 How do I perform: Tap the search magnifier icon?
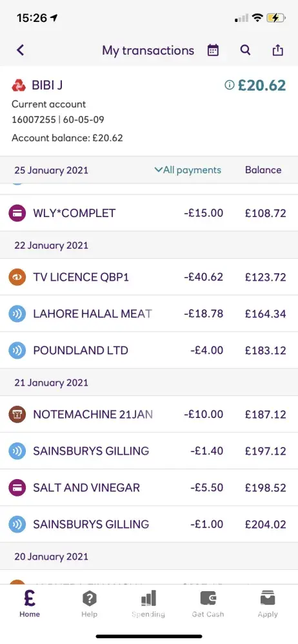pyautogui.click(x=245, y=50)
